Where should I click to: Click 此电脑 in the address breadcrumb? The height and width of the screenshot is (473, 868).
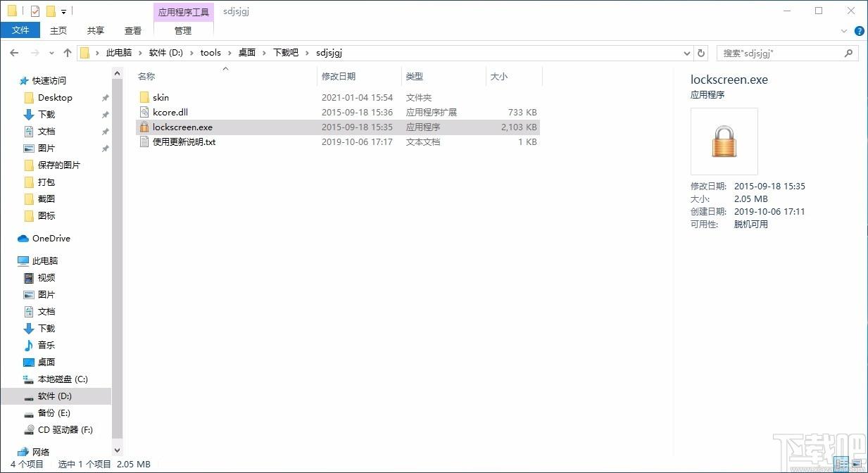coord(119,53)
